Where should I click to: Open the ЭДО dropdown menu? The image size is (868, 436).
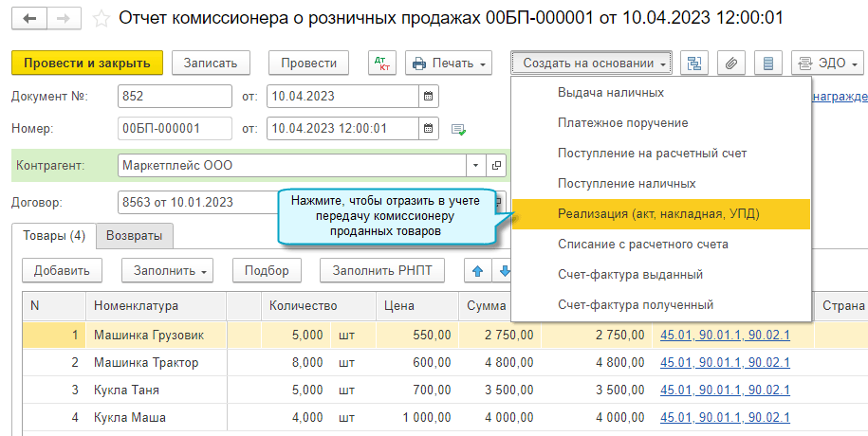pos(827,64)
